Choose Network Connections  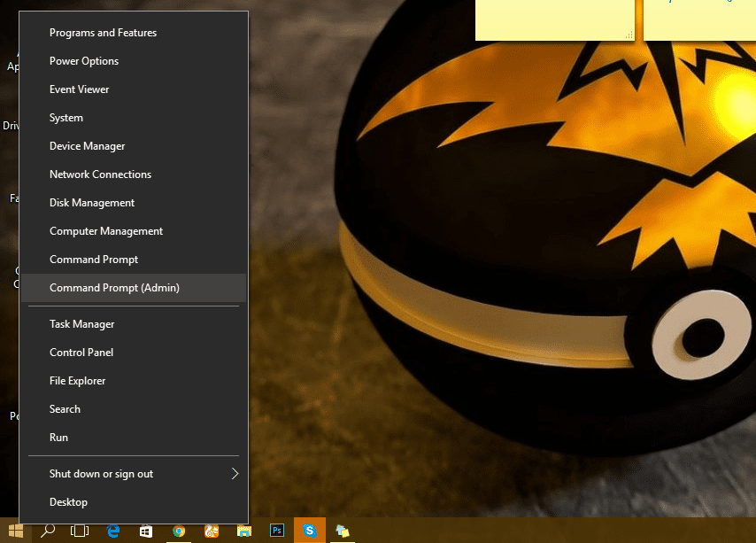[134, 175]
